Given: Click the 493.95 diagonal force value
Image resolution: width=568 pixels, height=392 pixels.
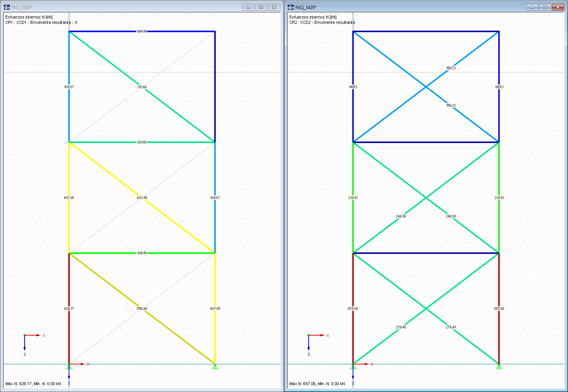Looking at the screenshot, I should (142, 198).
